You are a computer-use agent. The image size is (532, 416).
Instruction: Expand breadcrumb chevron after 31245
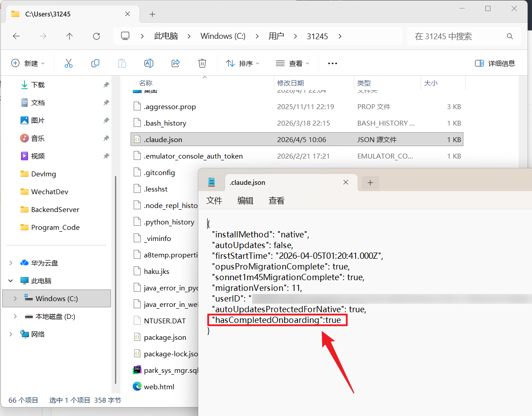pyautogui.click(x=340, y=36)
